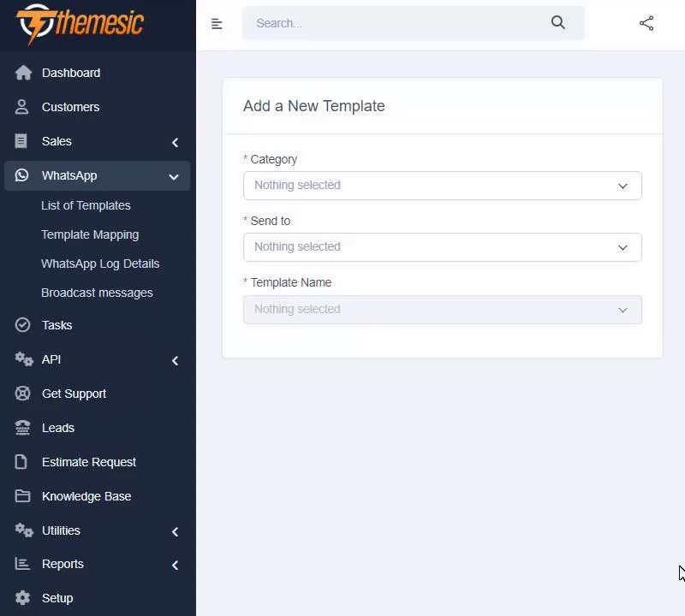The image size is (685, 616).
Task: Open Broadcast messages page
Action: click(x=97, y=293)
